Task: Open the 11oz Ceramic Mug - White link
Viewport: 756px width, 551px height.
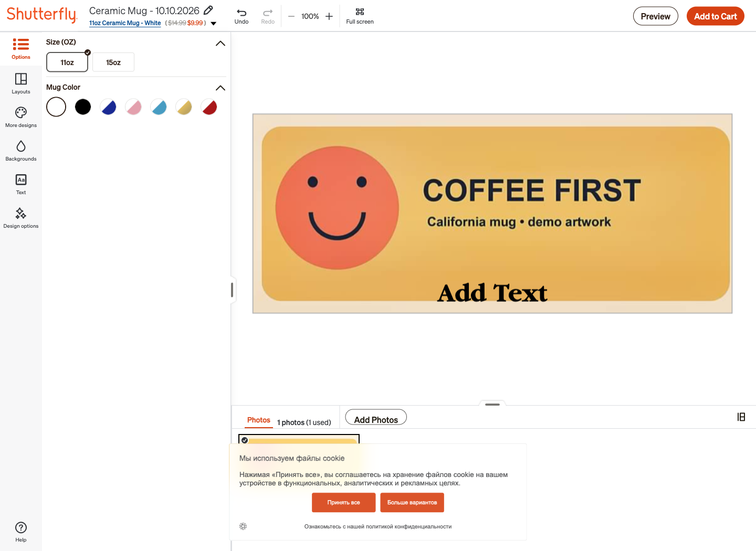Action: point(125,23)
